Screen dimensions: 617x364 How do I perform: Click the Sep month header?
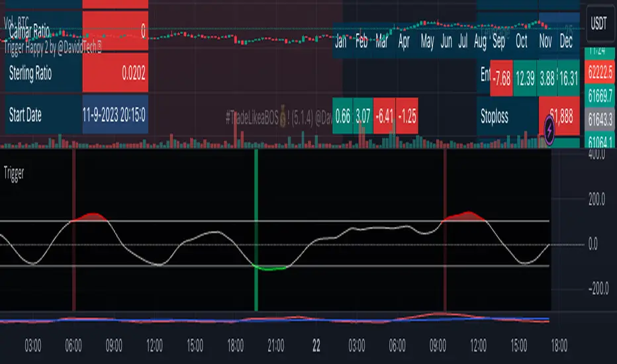498,41
